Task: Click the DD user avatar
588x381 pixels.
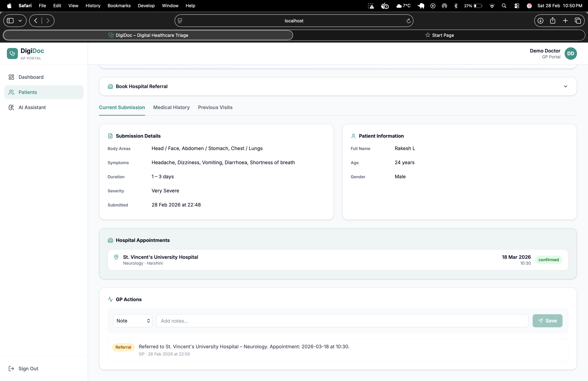Action: point(570,53)
